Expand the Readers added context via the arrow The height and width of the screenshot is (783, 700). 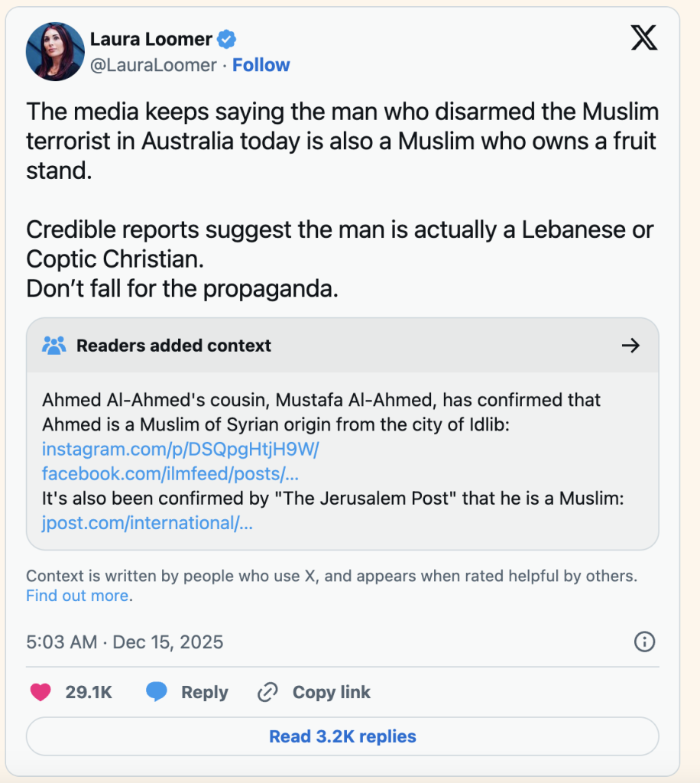(x=631, y=346)
